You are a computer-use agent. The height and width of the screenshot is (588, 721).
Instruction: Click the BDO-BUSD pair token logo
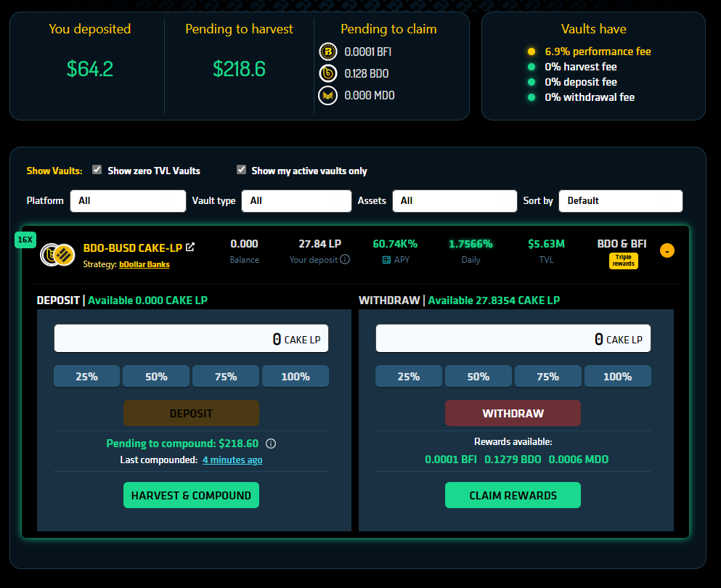[x=57, y=255]
